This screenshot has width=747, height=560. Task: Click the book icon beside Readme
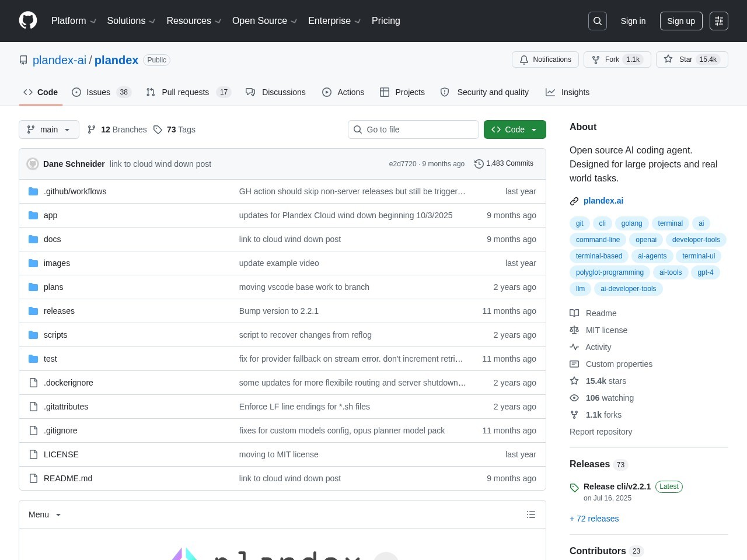[x=574, y=313]
